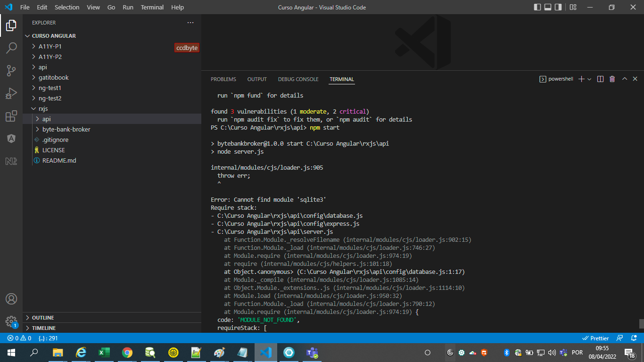Expand the A11Y-P1 folder
Image resolution: width=644 pixels, height=362 pixels.
point(112,46)
